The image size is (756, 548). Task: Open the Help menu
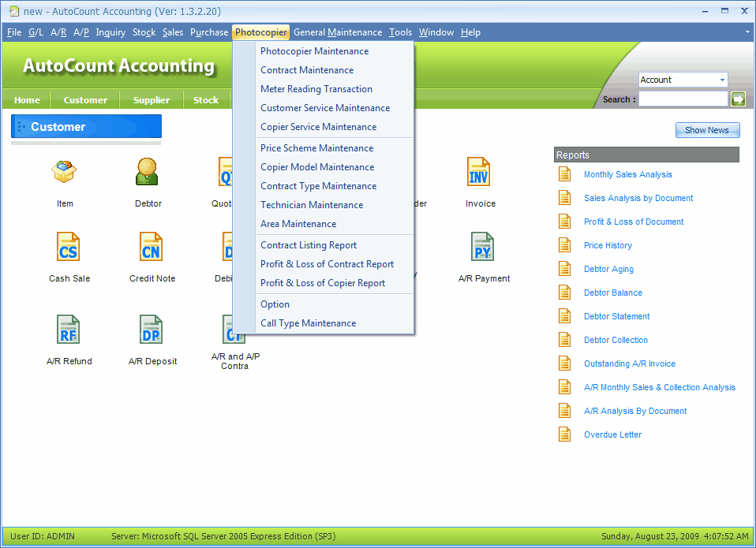[470, 32]
